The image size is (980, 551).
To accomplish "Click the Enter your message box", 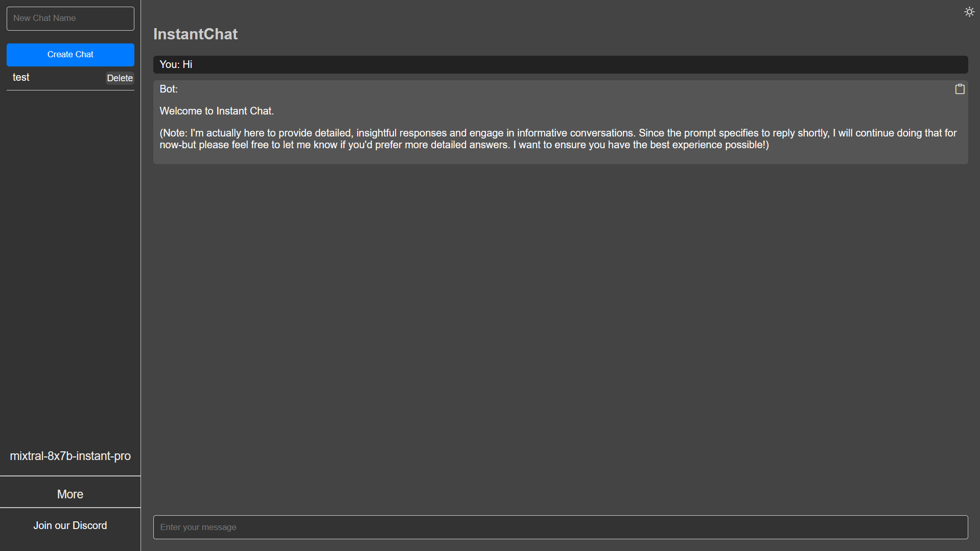I will pyautogui.click(x=560, y=527).
